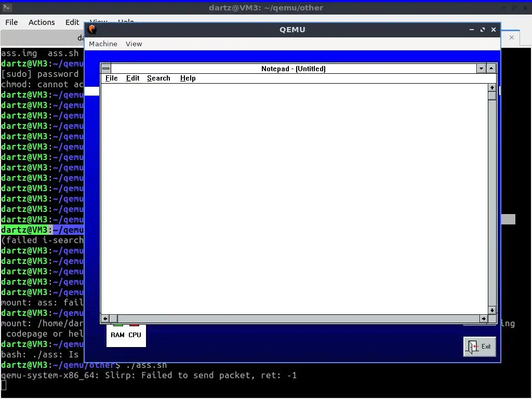Viewport: 532px width, 399px height.
Task: Click the RAM CPU monitor widget
Action: 126,335
